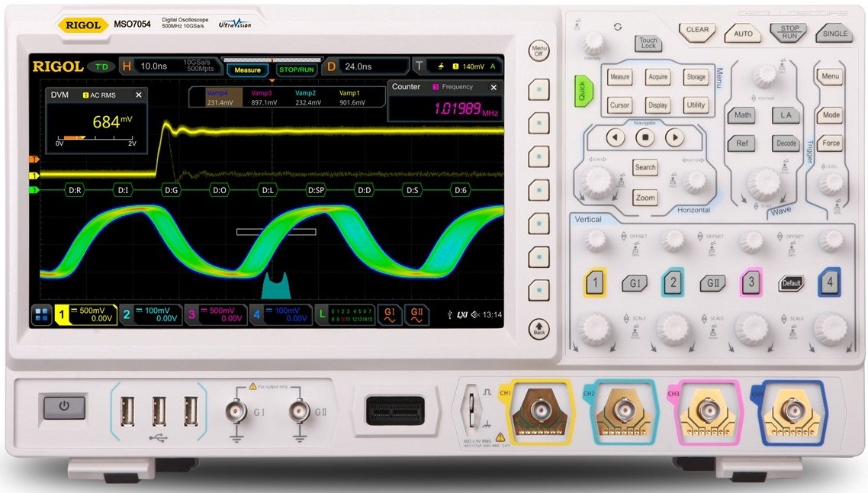The image size is (868, 493).
Task: Push the Utility menu key
Action: (696, 105)
